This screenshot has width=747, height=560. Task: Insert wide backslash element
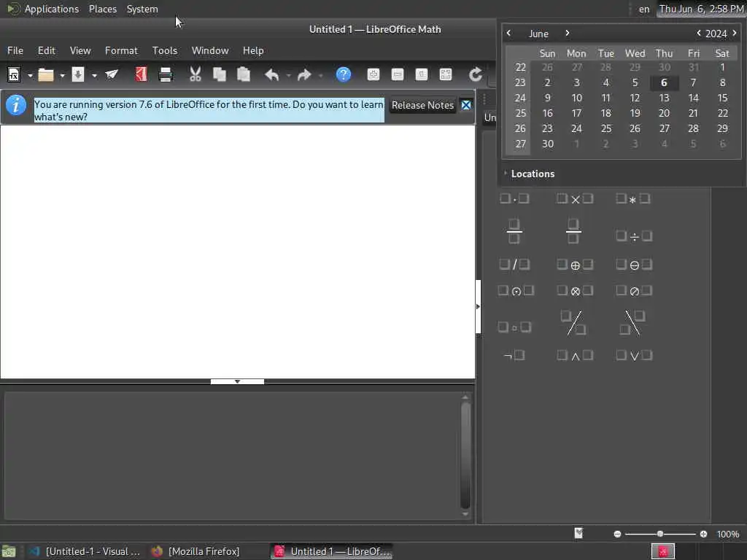tap(632, 323)
